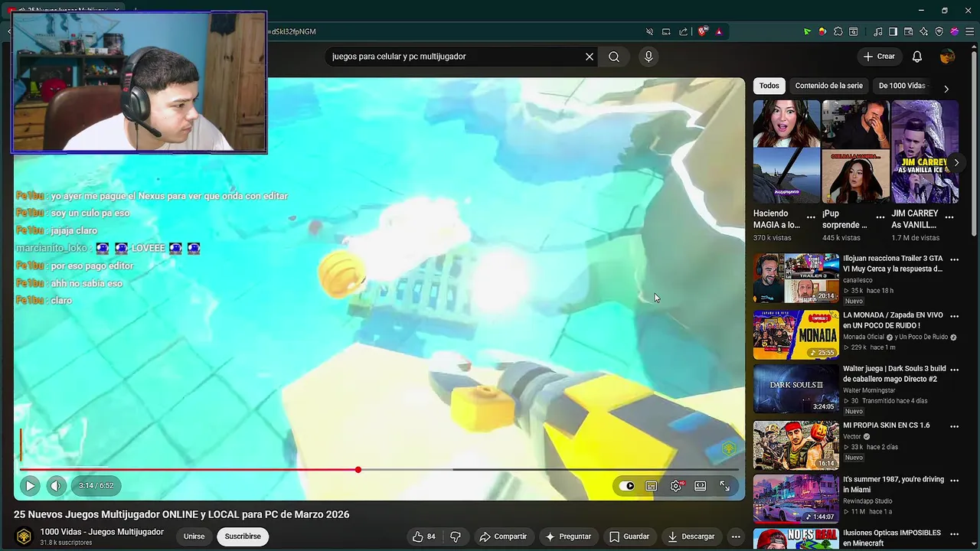The width and height of the screenshot is (980, 551).
Task: Open the Haciendo MAGIA short thumbnail
Action: click(786, 152)
